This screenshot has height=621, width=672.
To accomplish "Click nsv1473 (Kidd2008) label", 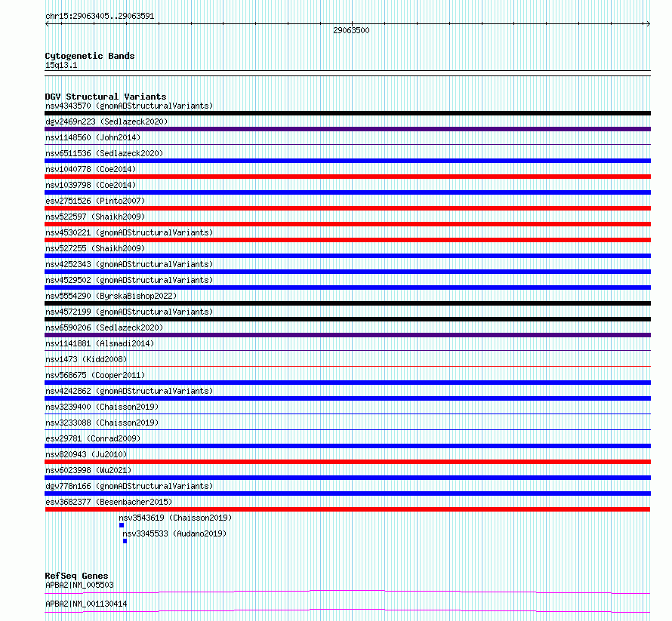I will coord(86,359).
